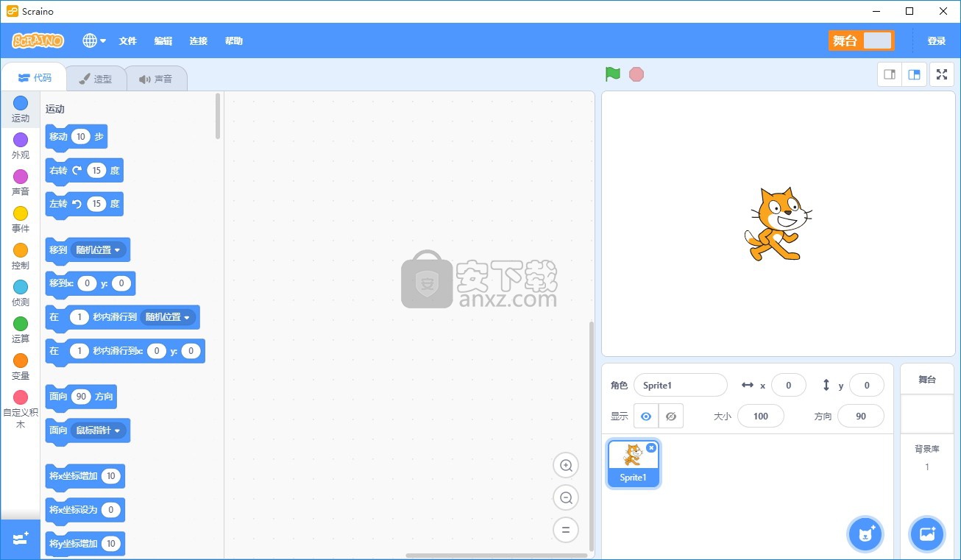Edit the 方向 direction field
961x560 pixels.
(x=861, y=416)
